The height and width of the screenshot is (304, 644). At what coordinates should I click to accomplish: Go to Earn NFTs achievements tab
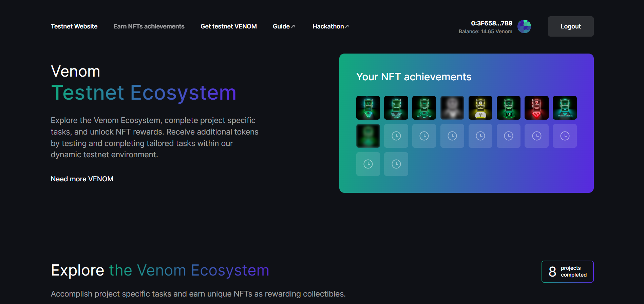click(x=149, y=26)
